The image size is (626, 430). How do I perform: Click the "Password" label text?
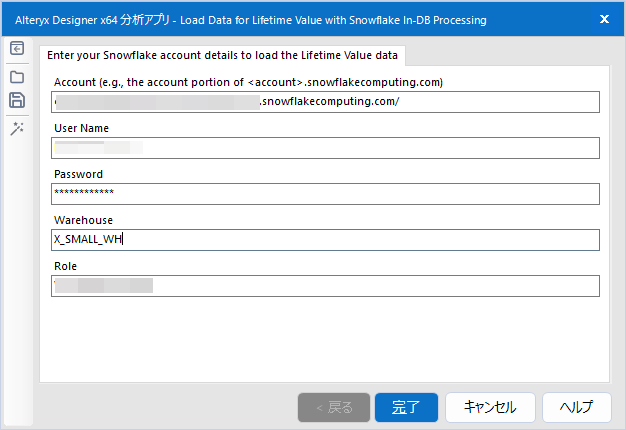click(78, 175)
